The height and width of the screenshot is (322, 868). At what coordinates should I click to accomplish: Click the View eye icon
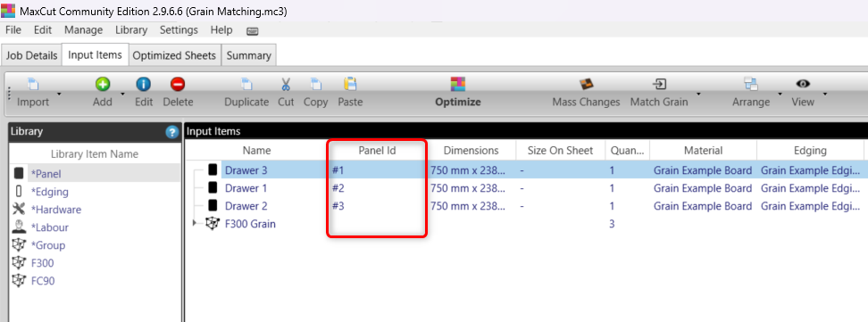(x=803, y=84)
